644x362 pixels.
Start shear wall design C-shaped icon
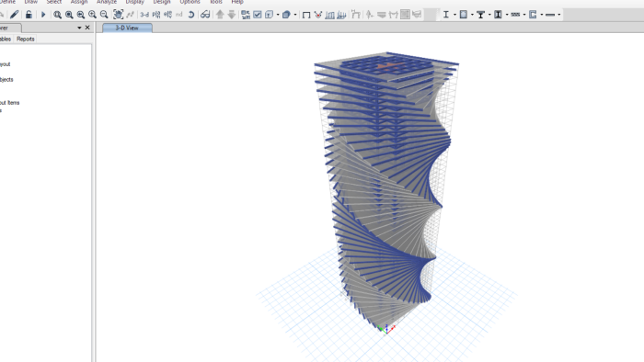point(533,15)
